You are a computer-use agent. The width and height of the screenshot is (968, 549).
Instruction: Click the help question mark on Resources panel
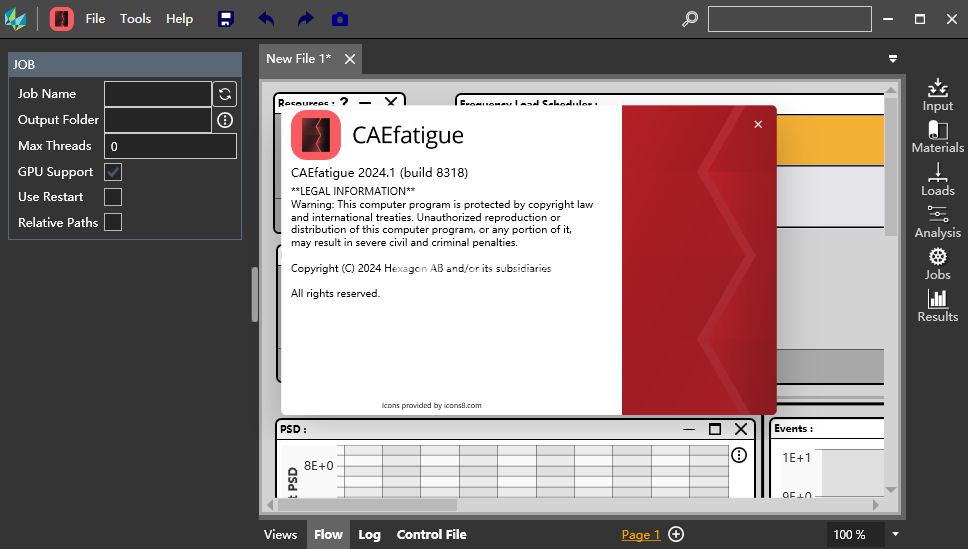tap(344, 102)
